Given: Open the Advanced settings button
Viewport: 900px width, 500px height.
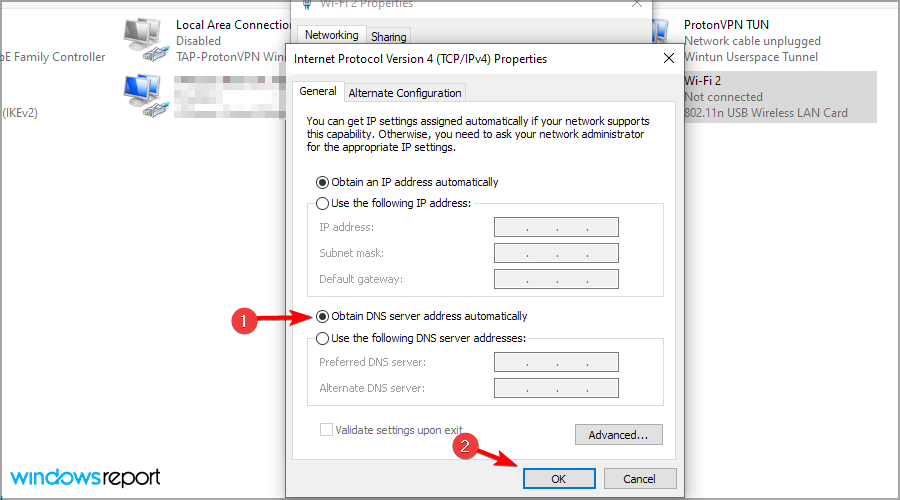Looking at the screenshot, I should (618, 435).
